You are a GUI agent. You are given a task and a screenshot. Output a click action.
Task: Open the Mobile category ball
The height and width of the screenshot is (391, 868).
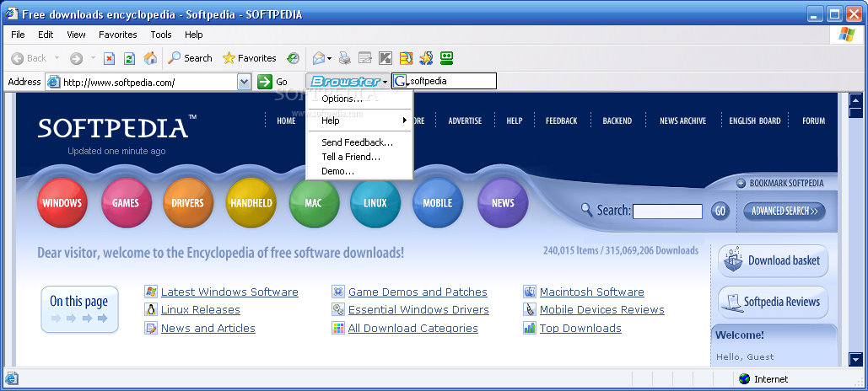coord(437,203)
